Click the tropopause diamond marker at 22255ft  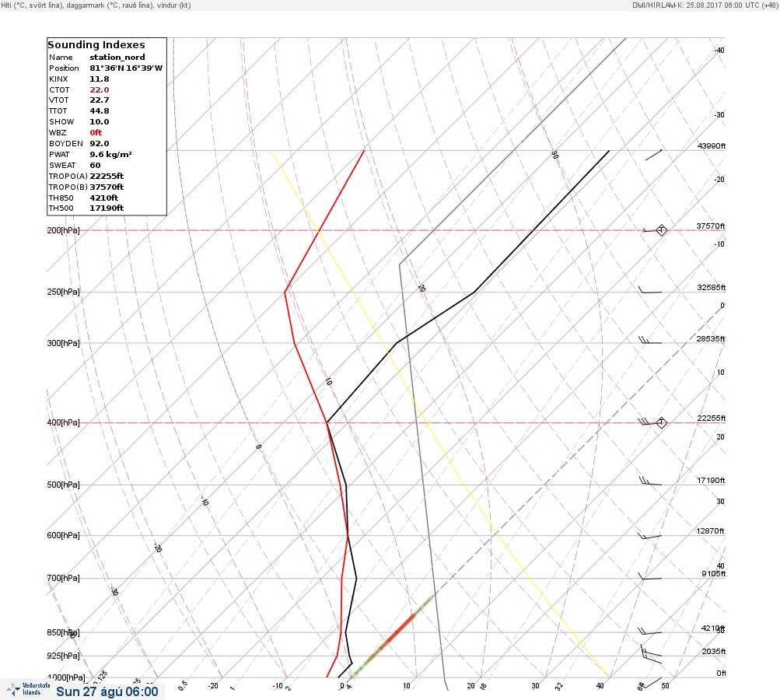661,423
